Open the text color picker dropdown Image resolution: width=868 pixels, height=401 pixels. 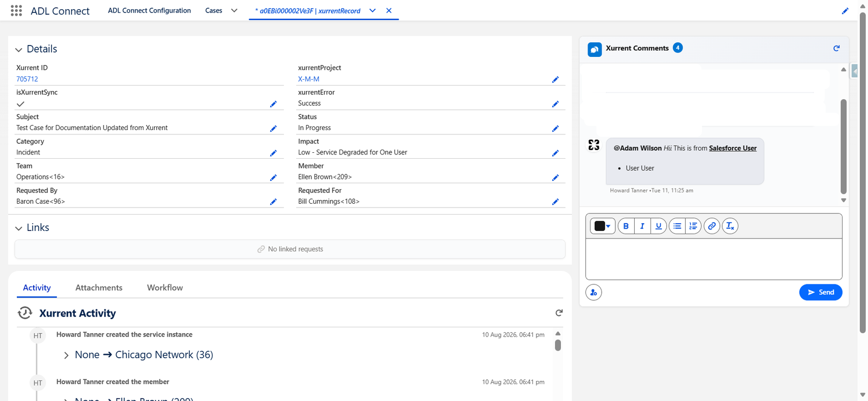(603, 226)
